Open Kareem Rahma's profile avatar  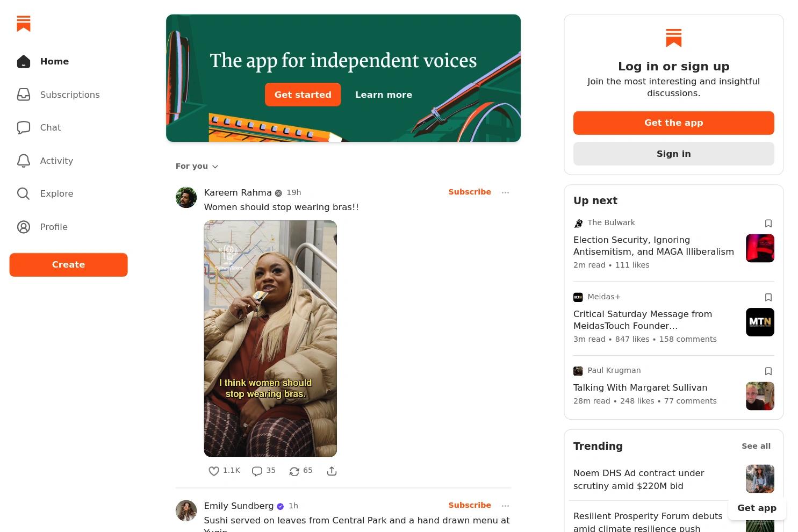tap(186, 197)
